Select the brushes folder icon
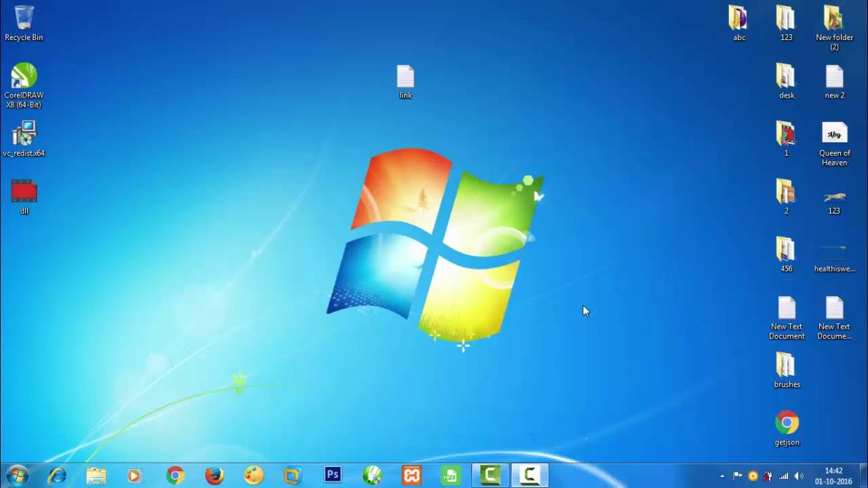This screenshot has height=488, width=868. click(x=787, y=370)
